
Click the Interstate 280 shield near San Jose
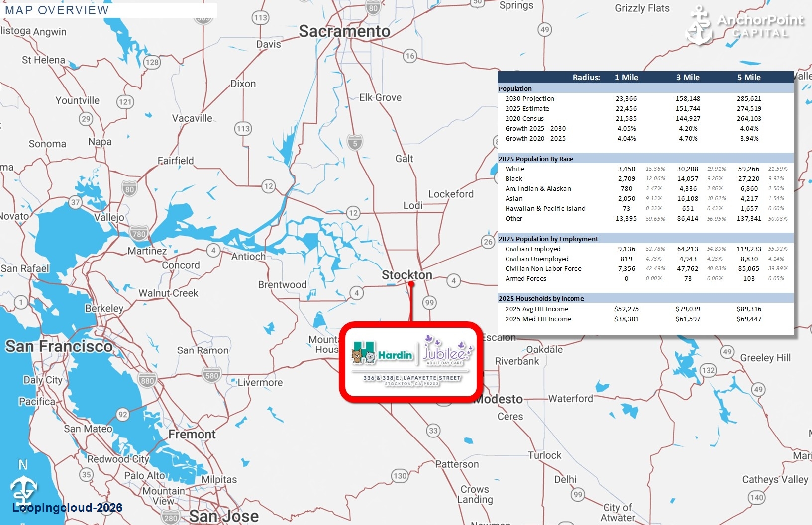click(x=171, y=518)
